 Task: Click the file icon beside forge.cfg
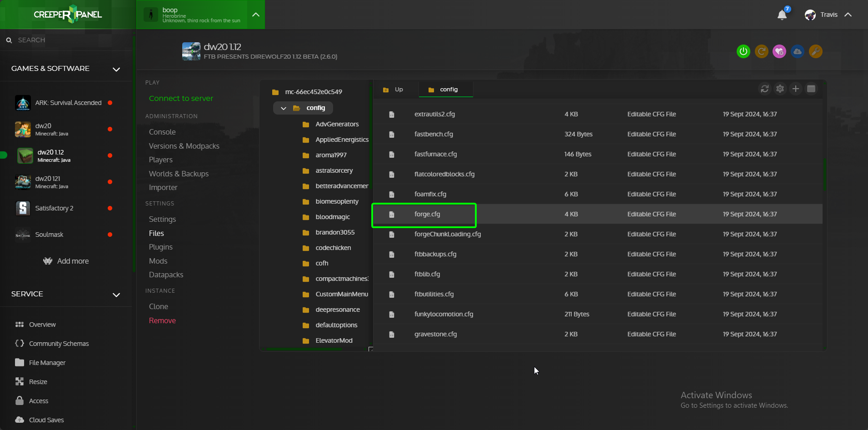(392, 215)
